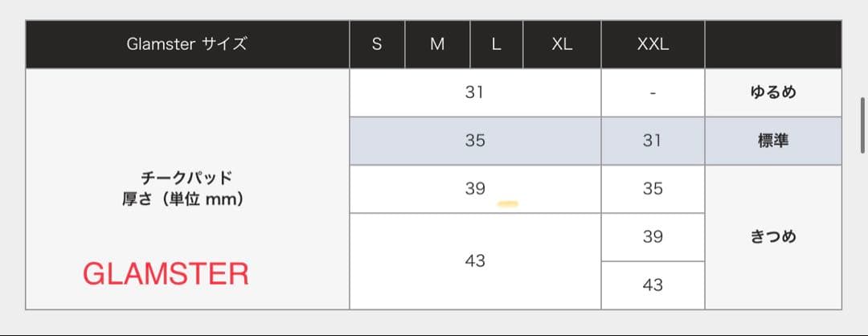The image size is (868, 336).
Task: Select the ゆるめ fit label
Action: click(x=772, y=92)
